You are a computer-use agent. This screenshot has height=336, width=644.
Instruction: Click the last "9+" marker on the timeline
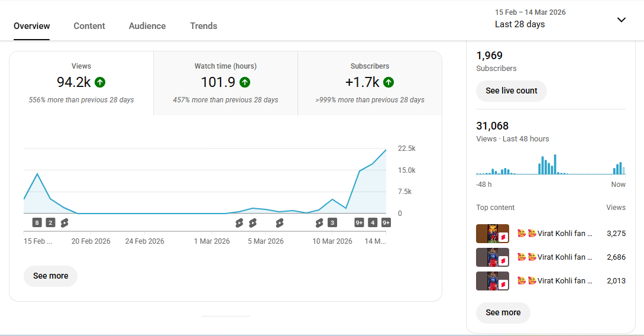pos(386,222)
